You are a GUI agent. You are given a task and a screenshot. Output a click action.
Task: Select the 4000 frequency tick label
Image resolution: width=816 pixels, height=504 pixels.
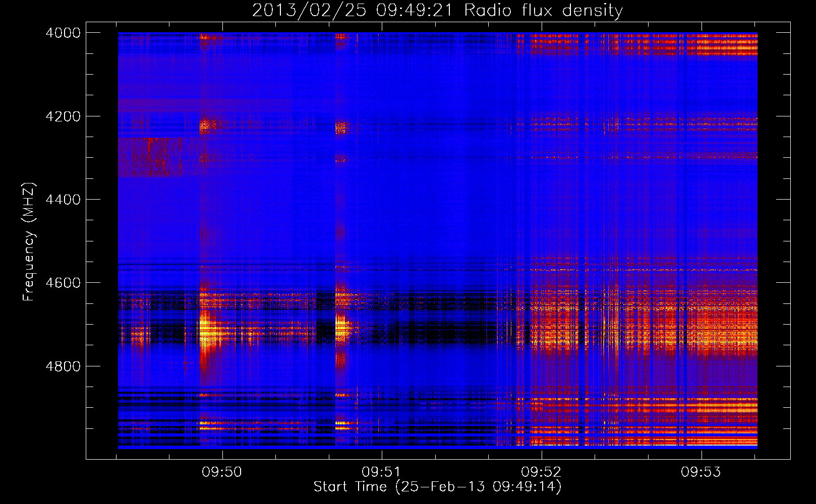coord(63,33)
